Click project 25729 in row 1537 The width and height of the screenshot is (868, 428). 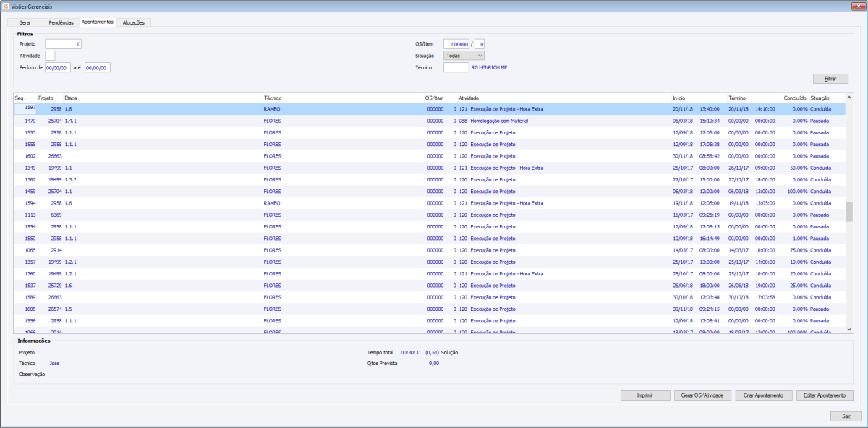click(x=56, y=285)
